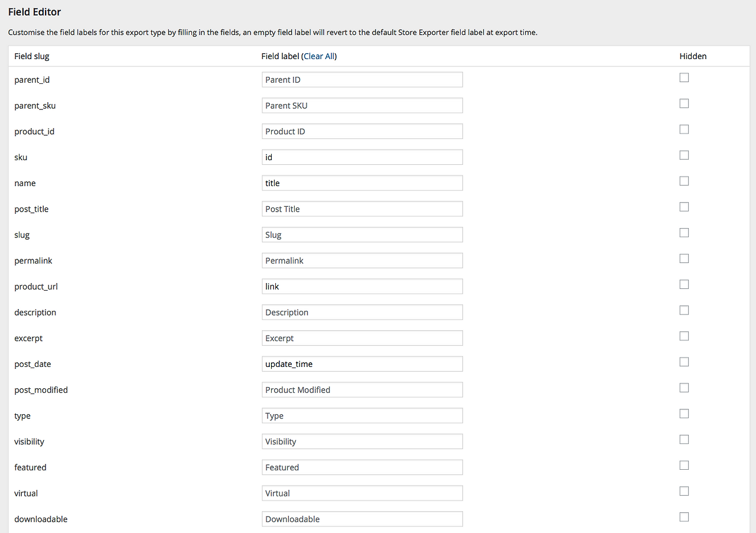This screenshot has height=533, width=756.
Task: Click the name label input containing 'title'
Action: (362, 183)
